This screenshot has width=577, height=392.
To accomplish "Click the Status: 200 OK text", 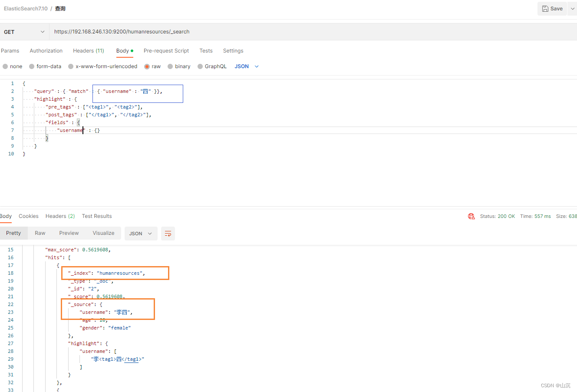I will click(498, 216).
